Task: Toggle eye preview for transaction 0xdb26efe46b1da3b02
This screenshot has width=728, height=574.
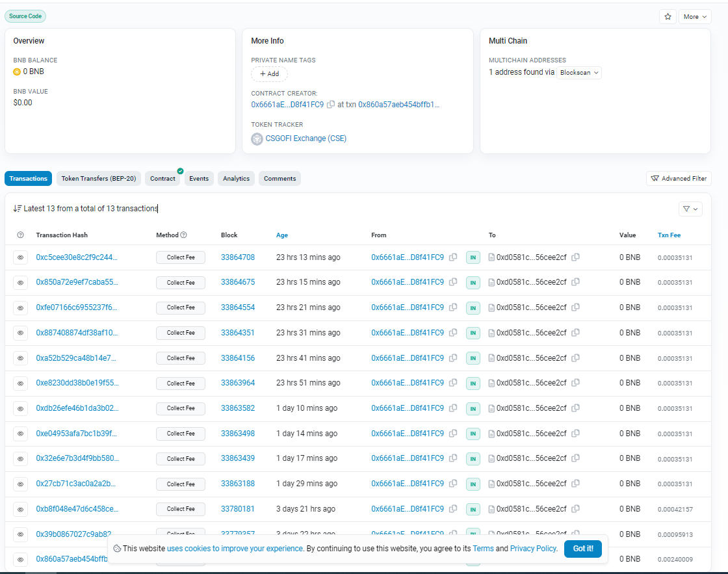Action: point(20,408)
